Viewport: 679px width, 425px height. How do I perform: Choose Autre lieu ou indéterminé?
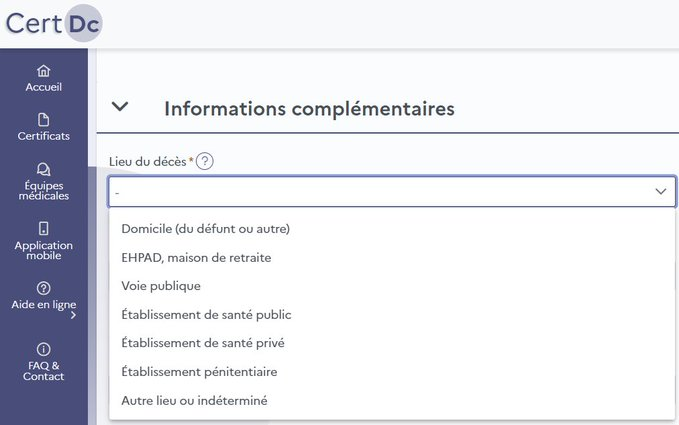(194, 400)
